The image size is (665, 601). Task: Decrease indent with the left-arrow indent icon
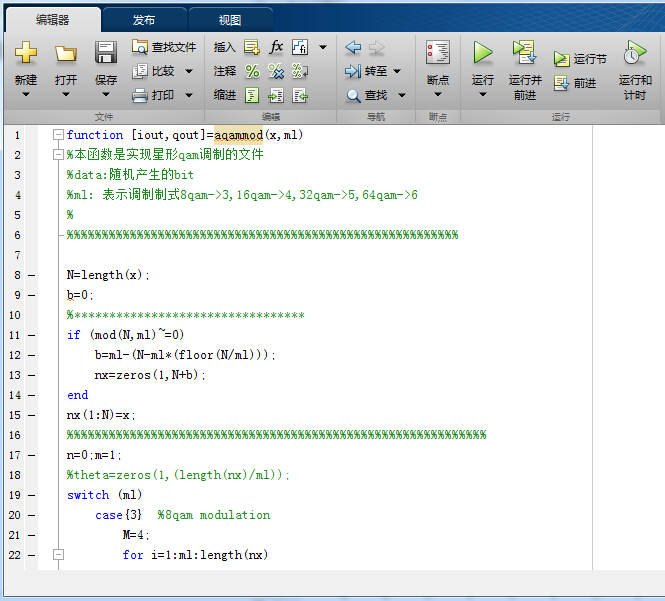click(300, 95)
